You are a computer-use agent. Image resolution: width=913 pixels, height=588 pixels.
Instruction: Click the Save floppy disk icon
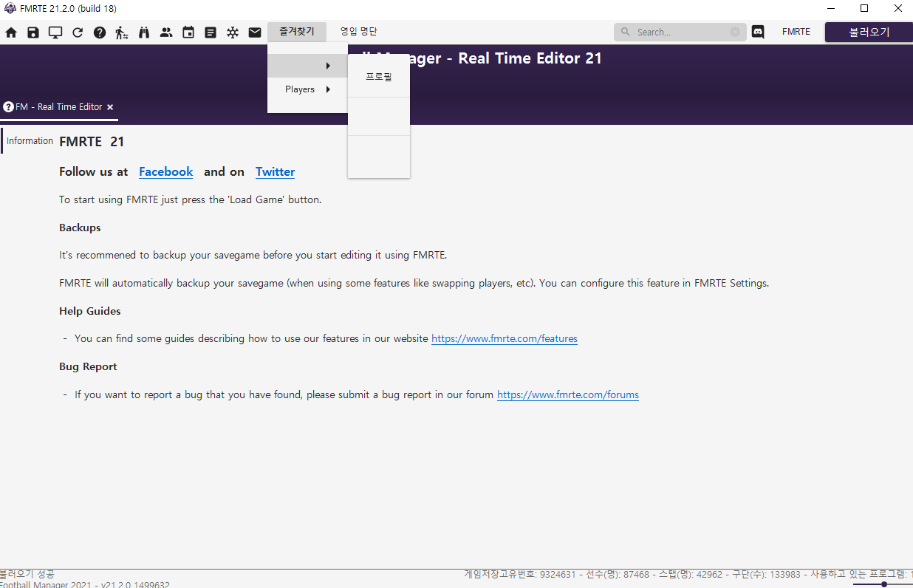click(33, 33)
